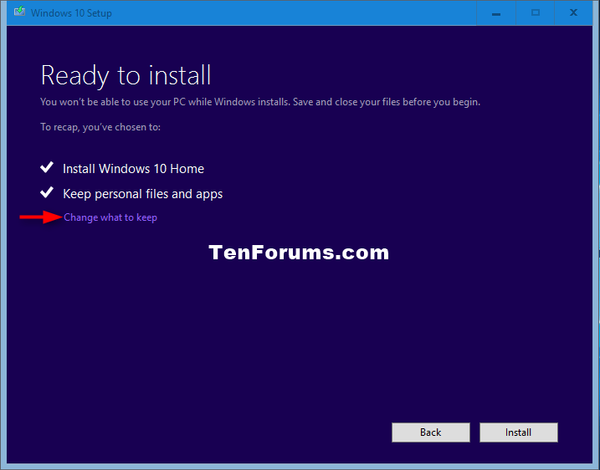
Task: Click the TenForums.com watermark
Action: [299, 252]
